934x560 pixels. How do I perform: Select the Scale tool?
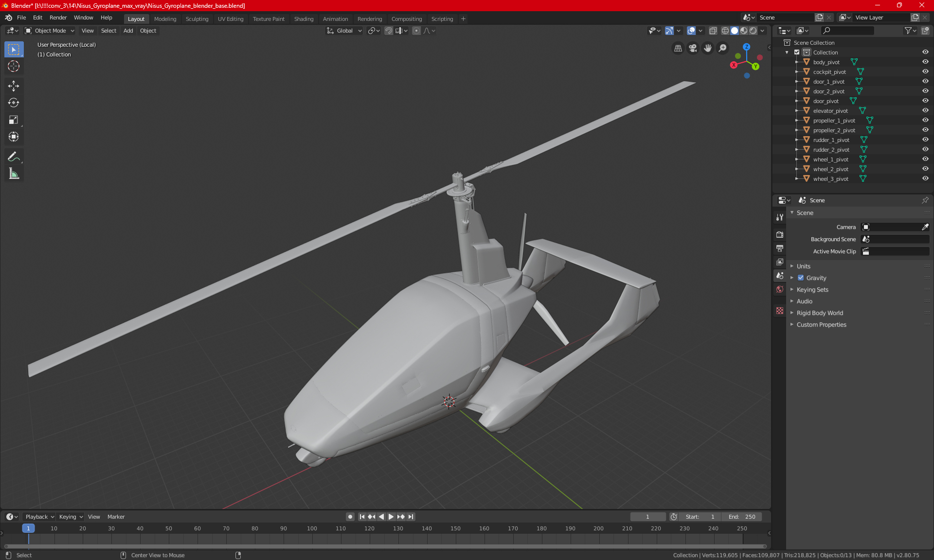[14, 120]
